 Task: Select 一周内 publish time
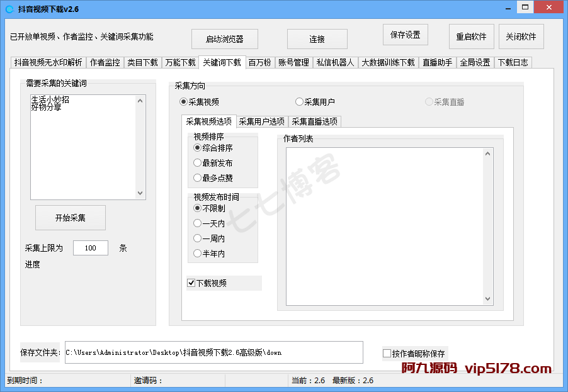[209, 238]
